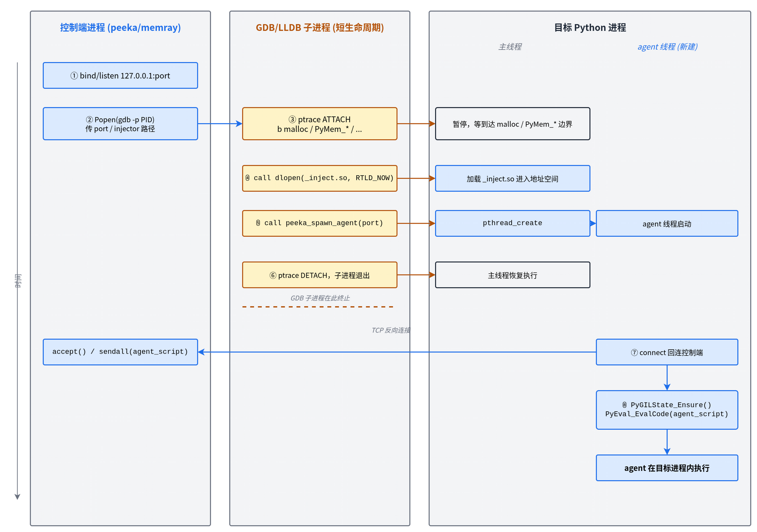Click the call peeka_spawn_agent(port) box
The width and height of the screenshot is (757, 532).
(319, 223)
